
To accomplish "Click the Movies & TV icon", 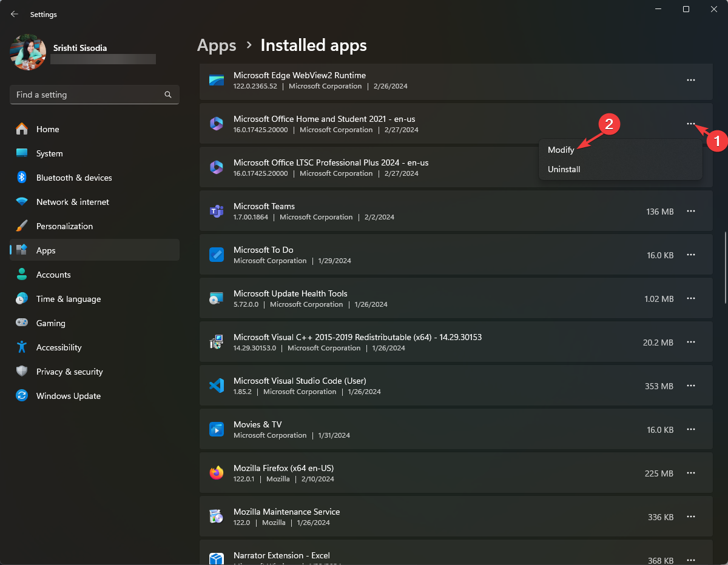I will pyautogui.click(x=217, y=429).
